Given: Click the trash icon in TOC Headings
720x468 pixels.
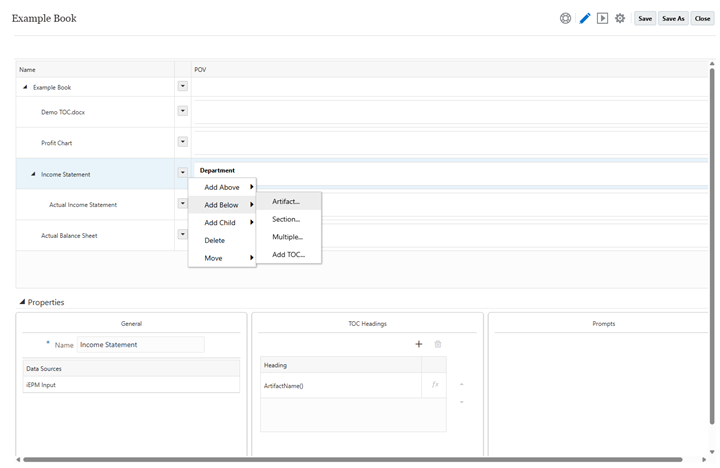Looking at the screenshot, I should (x=437, y=344).
